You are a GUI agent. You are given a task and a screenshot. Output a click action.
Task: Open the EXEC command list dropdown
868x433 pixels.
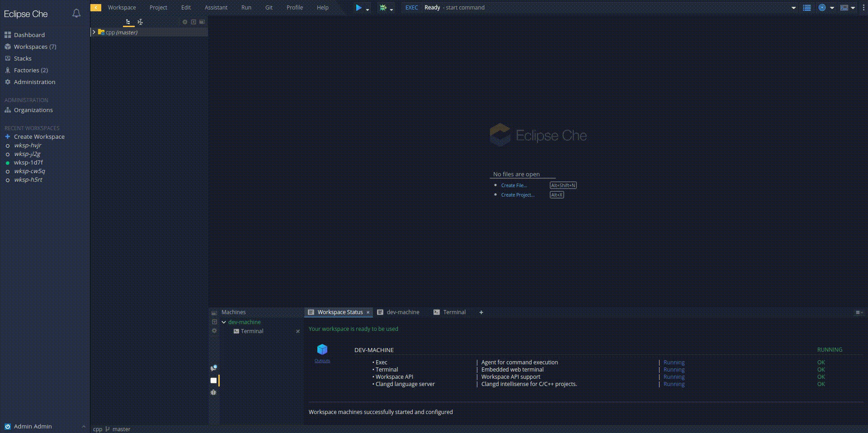[x=793, y=8]
